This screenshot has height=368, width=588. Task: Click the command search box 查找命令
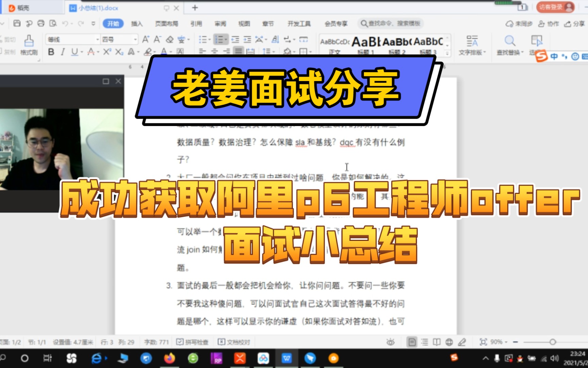click(x=391, y=24)
